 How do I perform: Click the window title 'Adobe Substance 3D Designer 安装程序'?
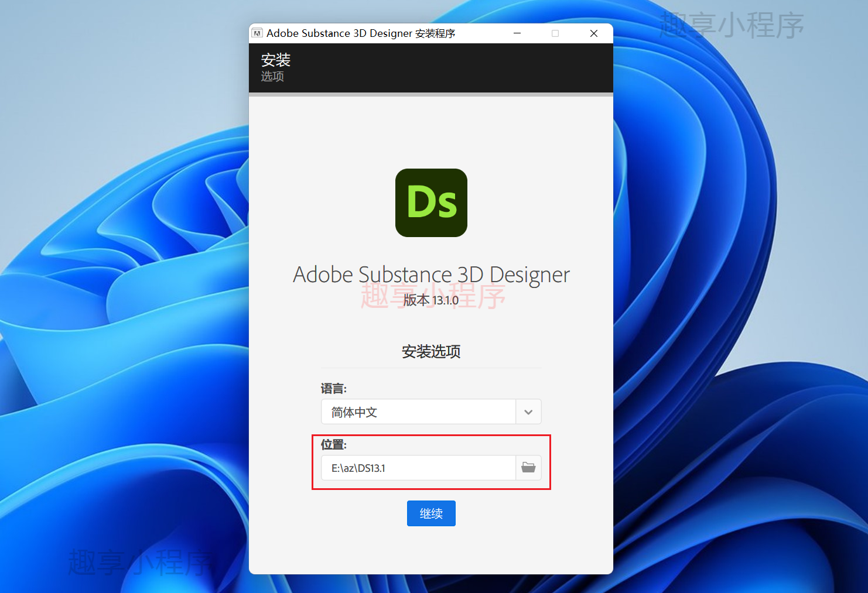click(361, 33)
